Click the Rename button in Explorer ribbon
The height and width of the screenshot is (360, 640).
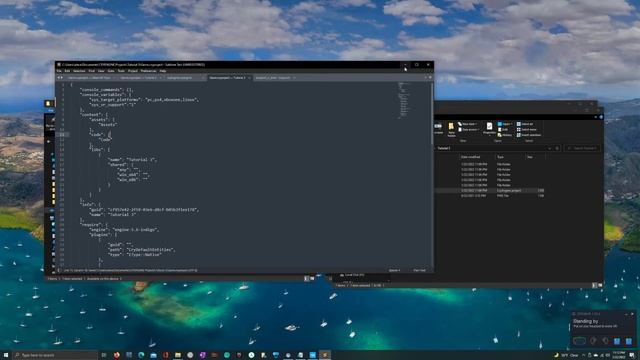coord(438,128)
